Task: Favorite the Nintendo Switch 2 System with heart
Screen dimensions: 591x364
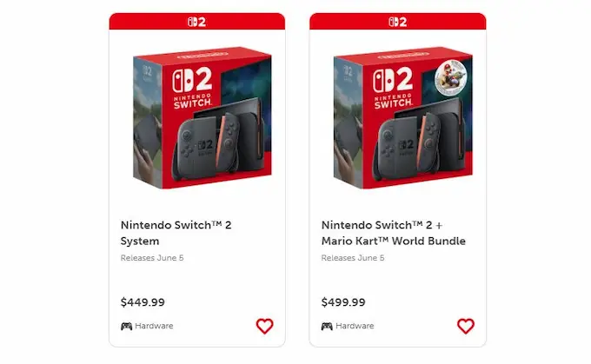Action: 264,326
